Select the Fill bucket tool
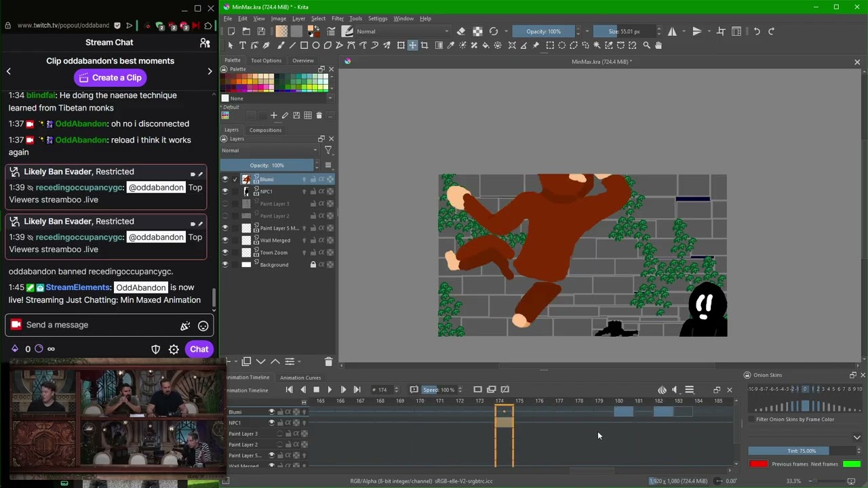 tap(486, 45)
